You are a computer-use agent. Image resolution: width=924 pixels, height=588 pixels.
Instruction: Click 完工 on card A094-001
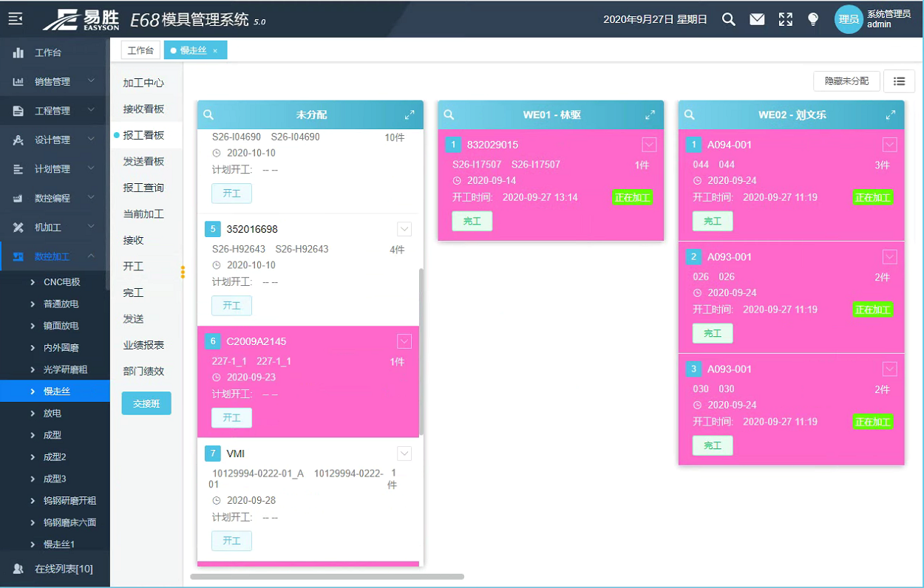coord(713,222)
